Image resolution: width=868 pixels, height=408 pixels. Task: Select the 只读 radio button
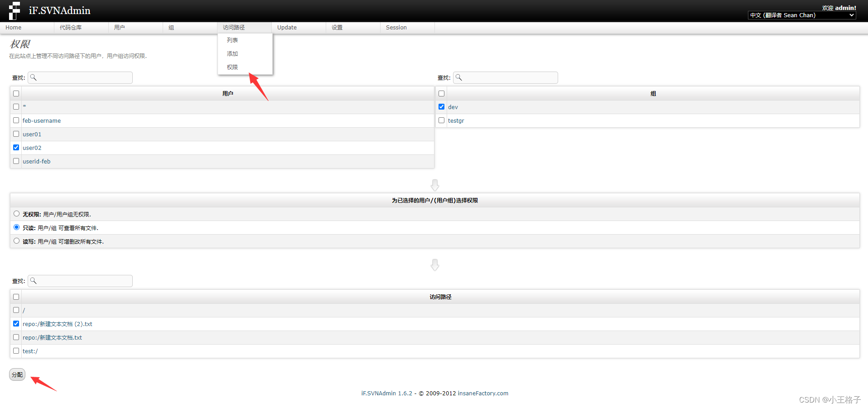tap(17, 227)
